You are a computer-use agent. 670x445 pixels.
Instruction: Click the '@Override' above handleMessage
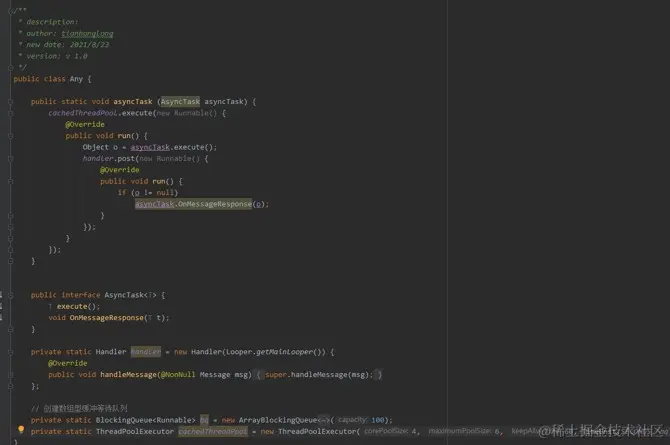click(x=68, y=363)
